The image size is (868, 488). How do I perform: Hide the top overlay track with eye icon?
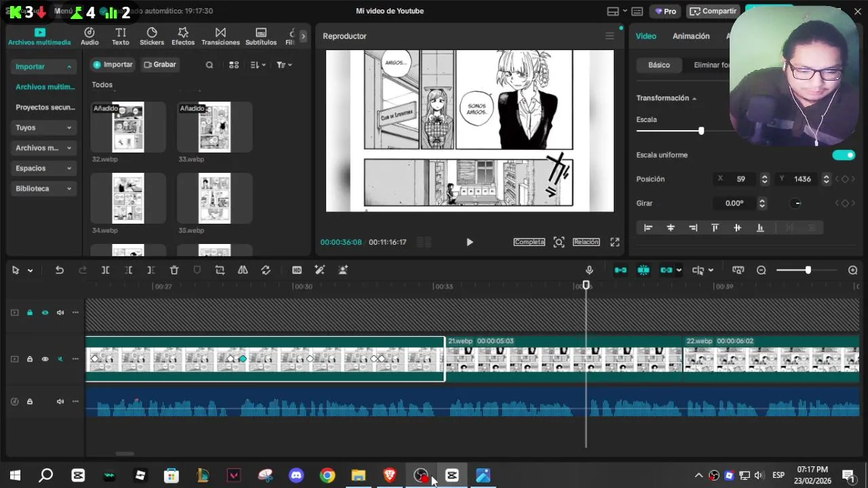pos(45,312)
